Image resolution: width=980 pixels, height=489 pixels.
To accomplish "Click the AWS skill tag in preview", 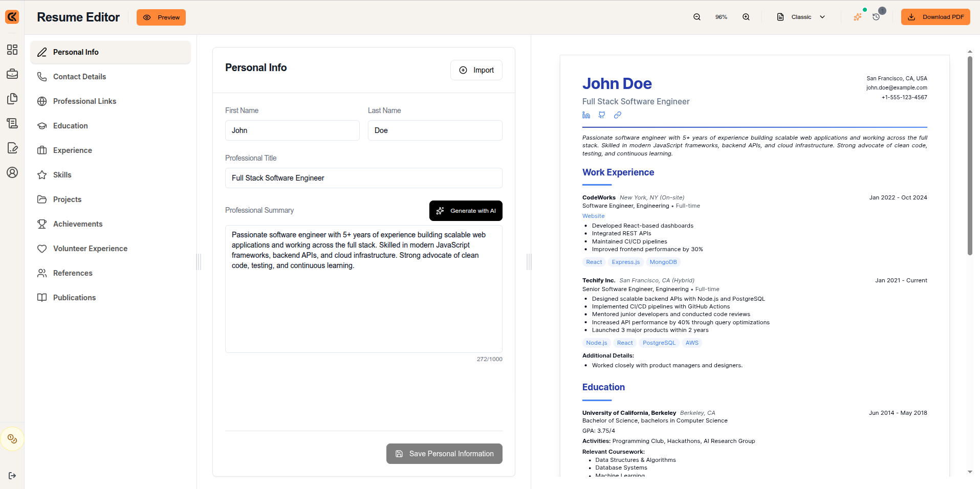I will [692, 343].
